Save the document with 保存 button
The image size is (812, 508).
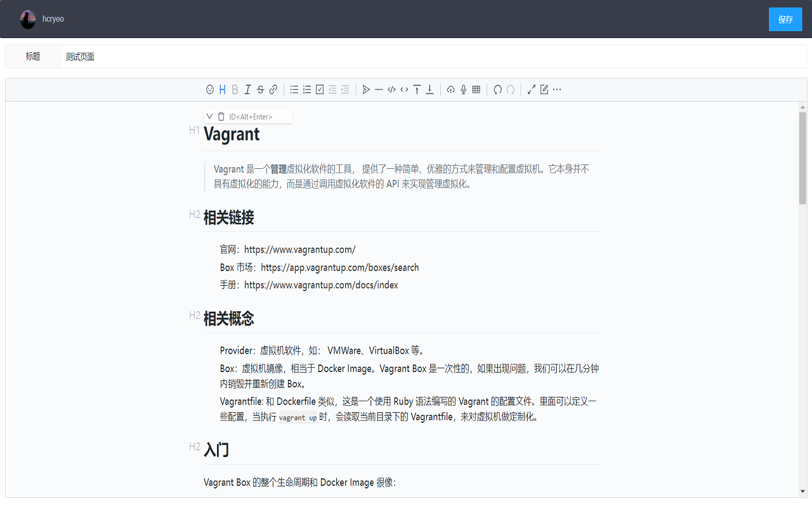[785, 19]
